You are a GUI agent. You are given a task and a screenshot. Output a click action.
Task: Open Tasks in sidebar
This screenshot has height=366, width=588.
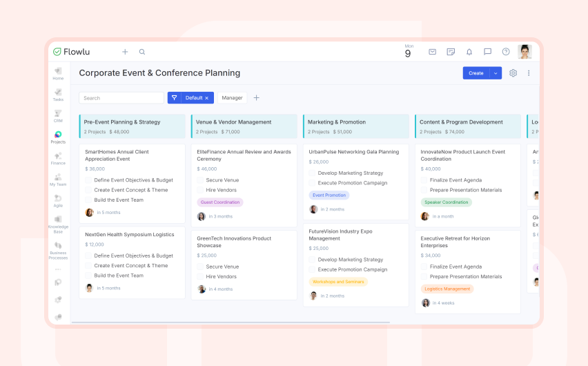pyautogui.click(x=58, y=95)
